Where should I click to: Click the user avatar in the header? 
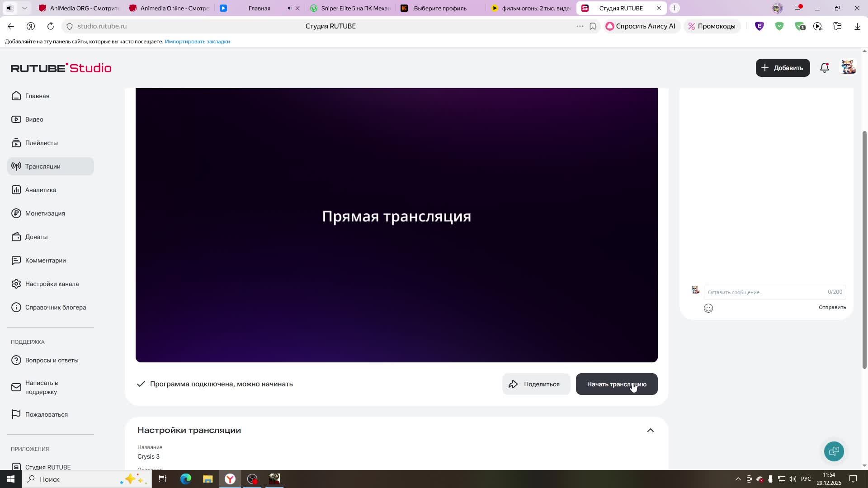848,67
